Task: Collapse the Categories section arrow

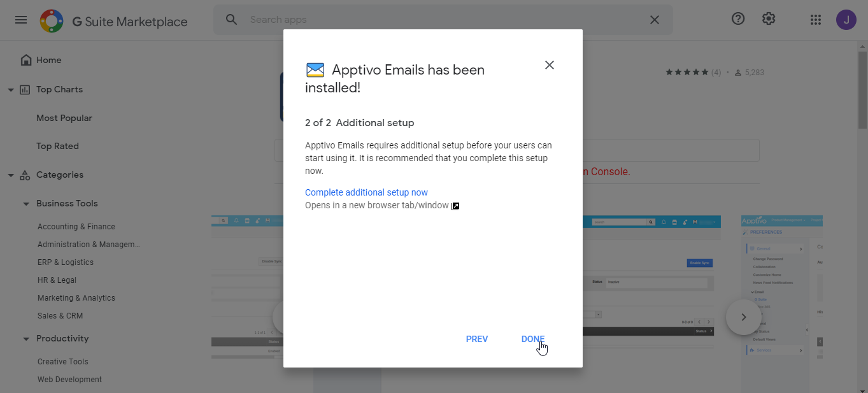Action: coord(10,175)
